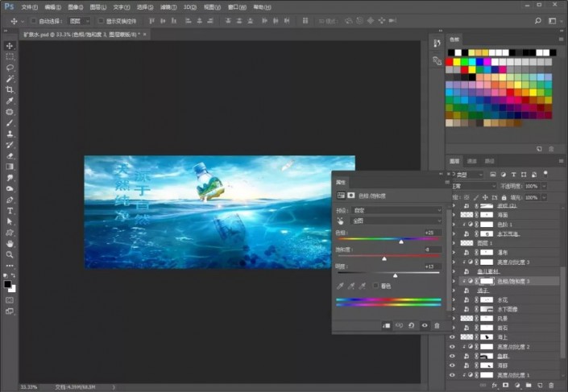Open the opacity 100% dropdown arrow

click(x=544, y=186)
